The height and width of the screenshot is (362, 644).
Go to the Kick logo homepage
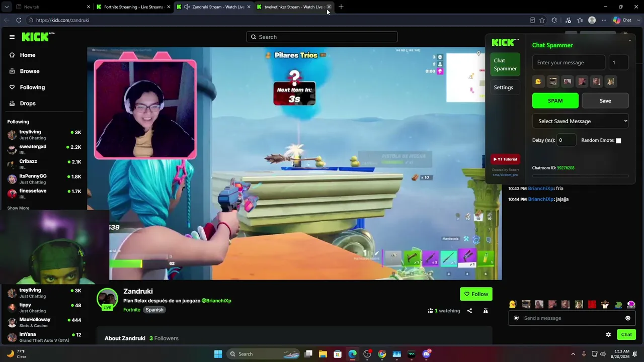point(38,37)
